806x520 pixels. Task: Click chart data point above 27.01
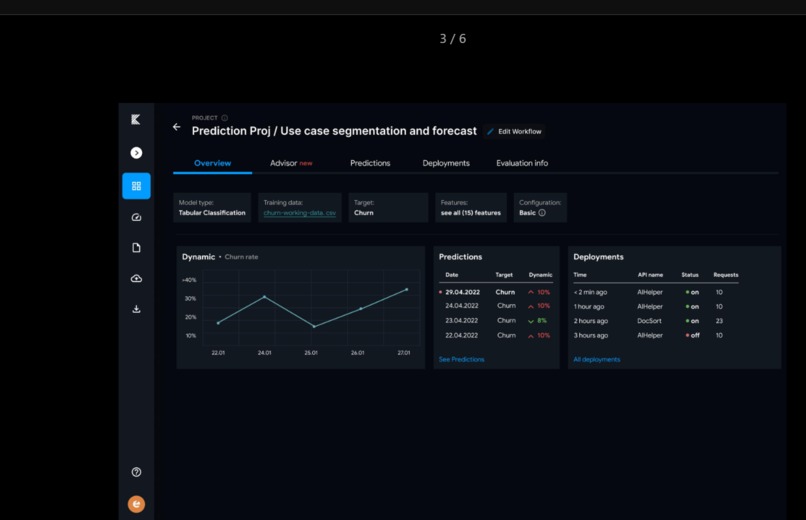[x=407, y=289]
